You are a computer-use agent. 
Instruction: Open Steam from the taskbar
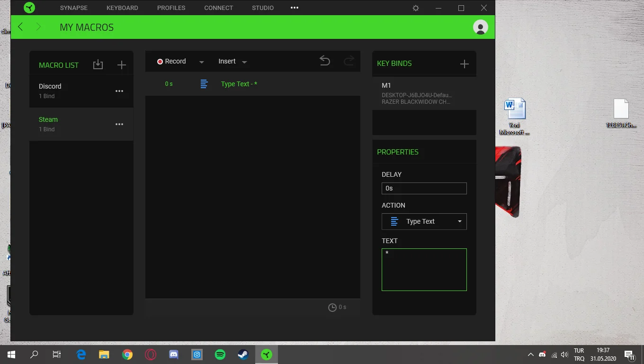[x=243, y=355]
